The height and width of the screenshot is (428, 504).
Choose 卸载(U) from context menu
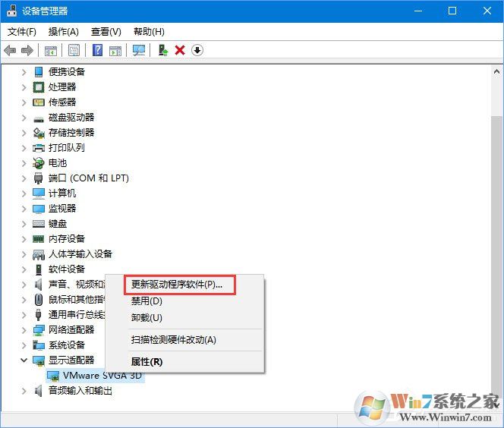[185, 318]
